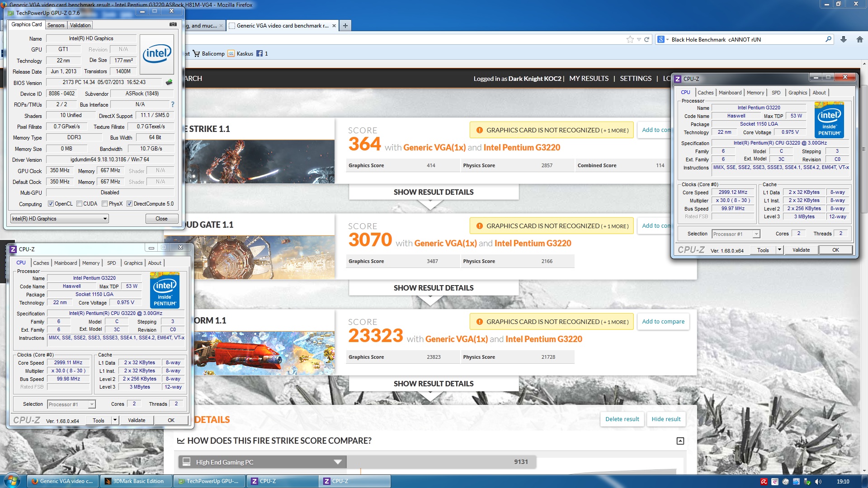This screenshot has height=488, width=868.
Task: Expand Tools dropdown arrow in right CPU-Z
Action: coord(779,250)
